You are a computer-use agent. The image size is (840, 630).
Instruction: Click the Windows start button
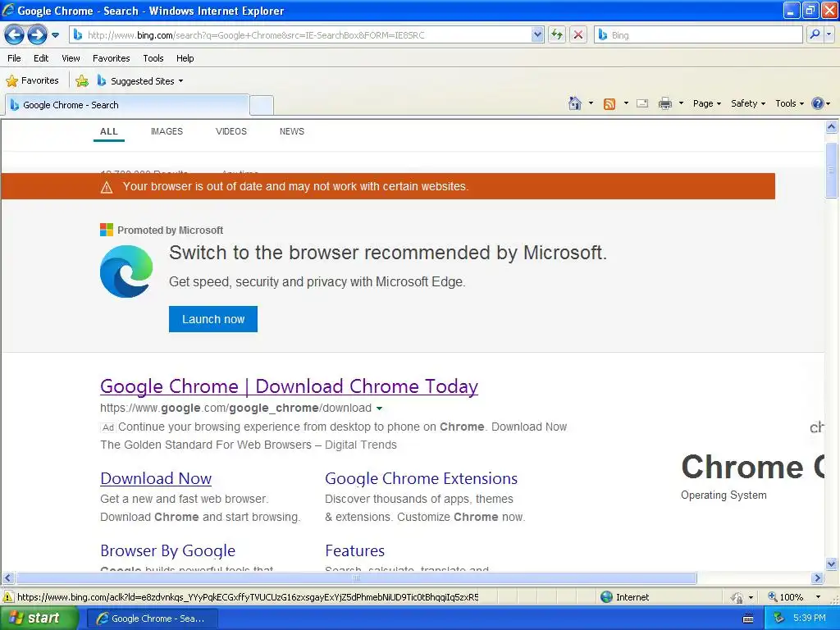[x=39, y=619]
